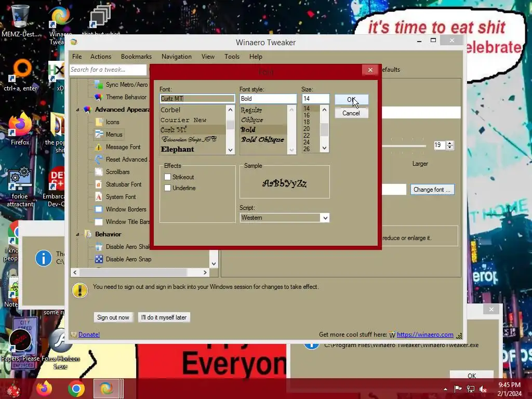Click the Behavior category folder icon
532x399 pixels.
88,234
